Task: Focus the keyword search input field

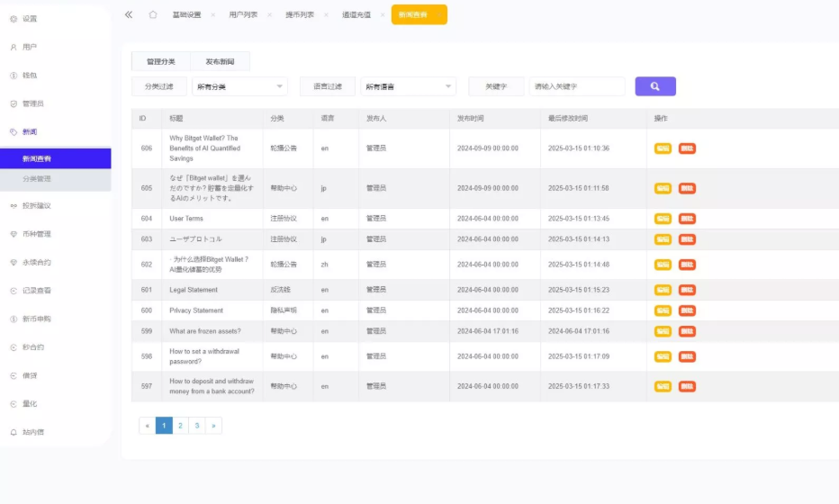Action: pyautogui.click(x=577, y=86)
